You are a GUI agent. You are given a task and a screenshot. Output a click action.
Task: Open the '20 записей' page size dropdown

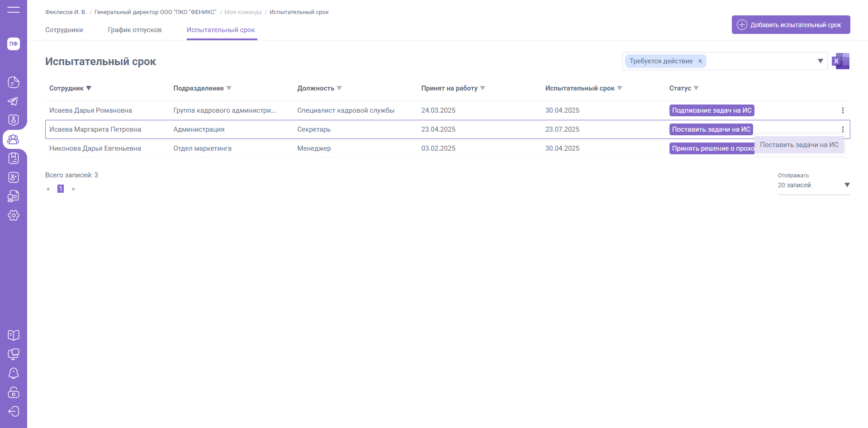813,185
